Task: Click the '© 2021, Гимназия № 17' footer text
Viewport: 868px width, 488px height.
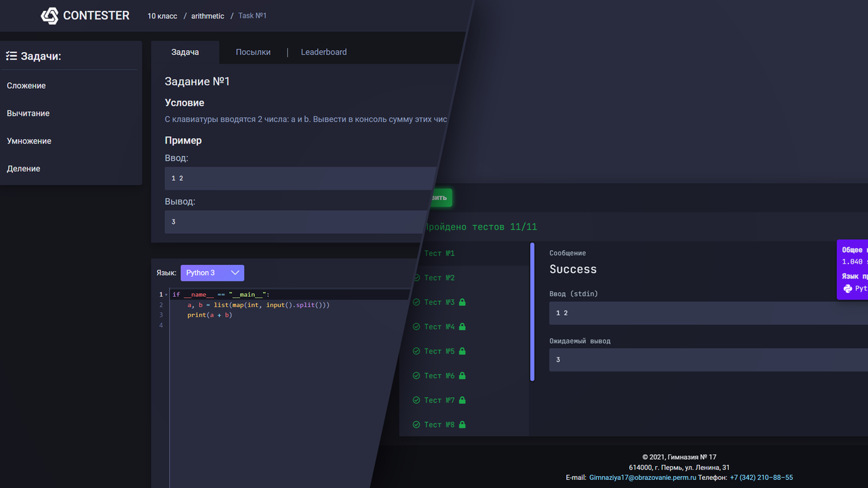Action: tap(679, 457)
